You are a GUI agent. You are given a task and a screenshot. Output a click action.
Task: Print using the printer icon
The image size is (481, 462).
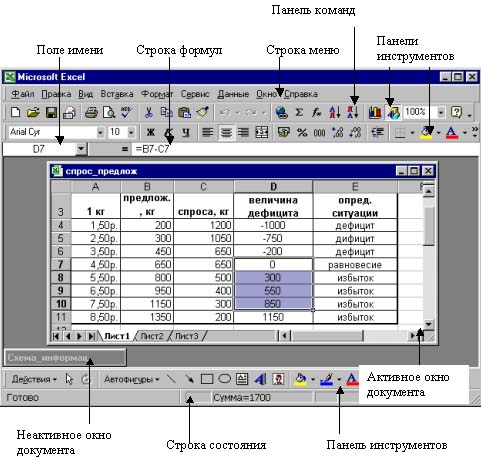[x=91, y=112]
